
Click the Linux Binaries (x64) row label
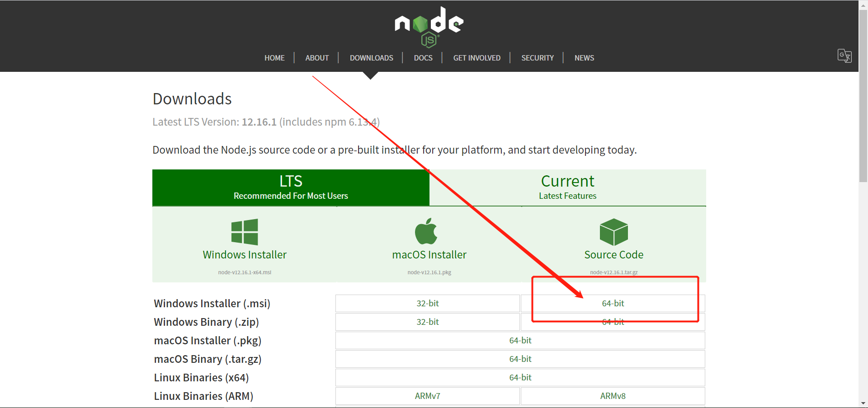(x=201, y=378)
